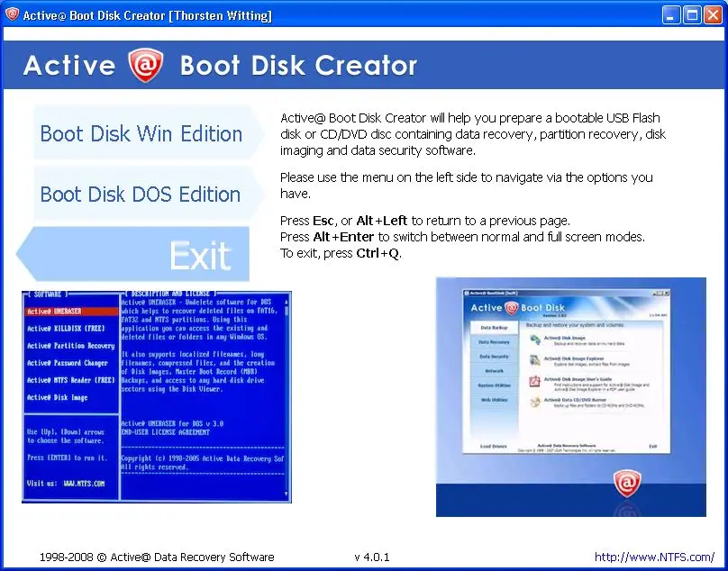The height and width of the screenshot is (571, 728).
Task: Click the red shield logo in Win thumbnail
Action: (x=627, y=483)
